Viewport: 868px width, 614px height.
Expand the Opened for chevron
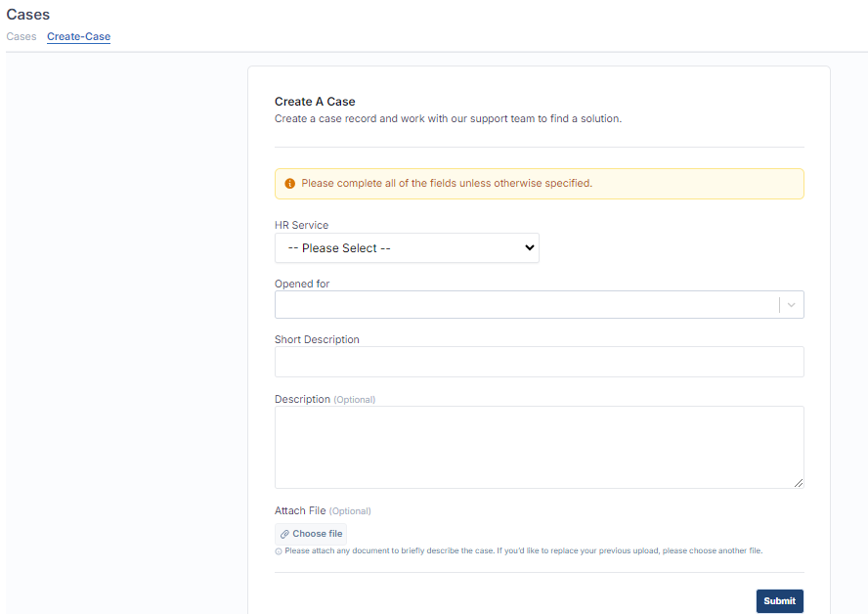pyautogui.click(x=791, y=305)
